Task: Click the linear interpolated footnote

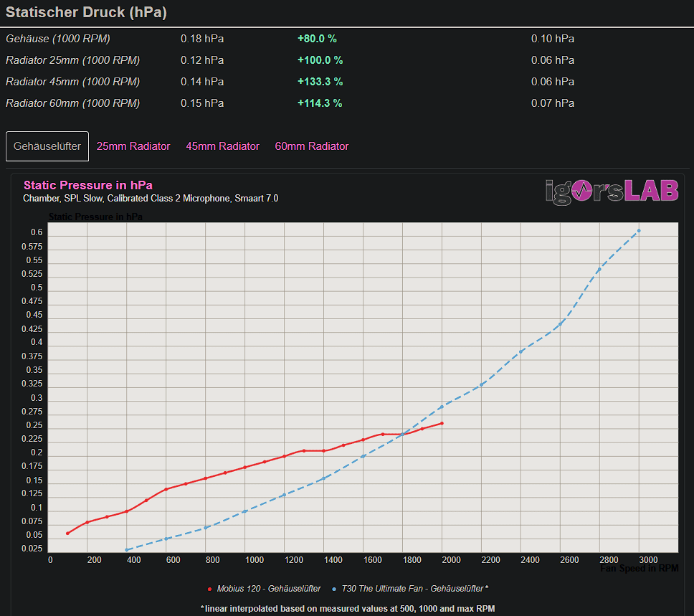Action: tap(348, 609)
